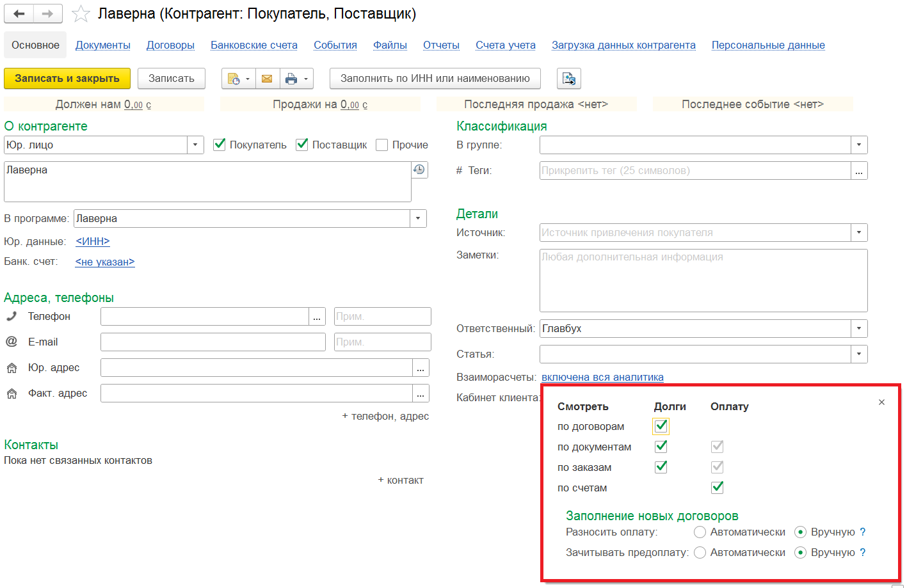Screen dimensions: 907x588
Task: Click the document exchange icon button
Action: [x=569, y=79]
